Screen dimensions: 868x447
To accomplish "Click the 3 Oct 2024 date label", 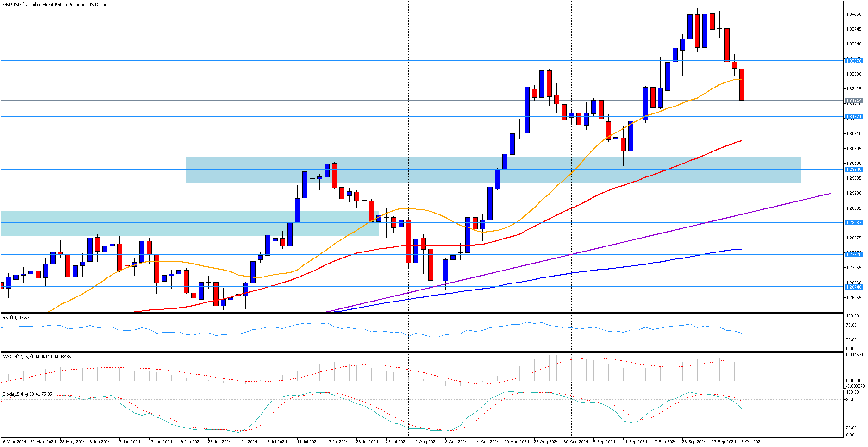I will point(752,441).
